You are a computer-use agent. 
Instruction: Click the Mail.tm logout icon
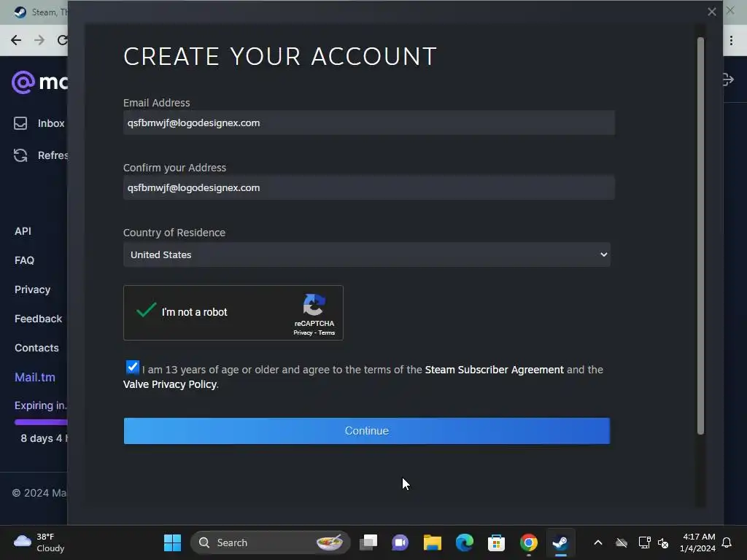click(728, 79)
